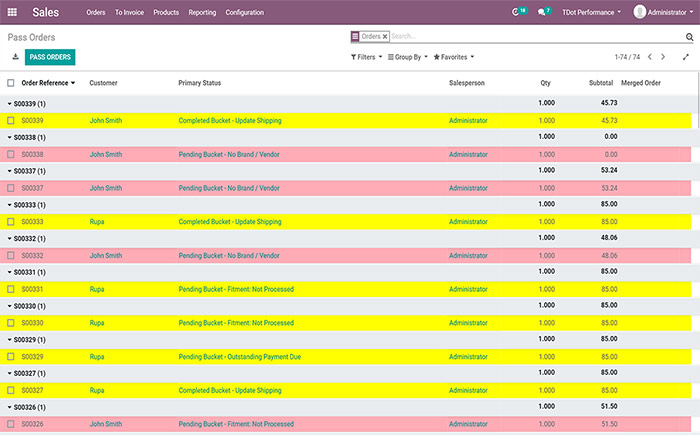The width and height of the screenshot is (700, 435).
Task: Click the PASS ORDERS button
Action: click(50, 57)
